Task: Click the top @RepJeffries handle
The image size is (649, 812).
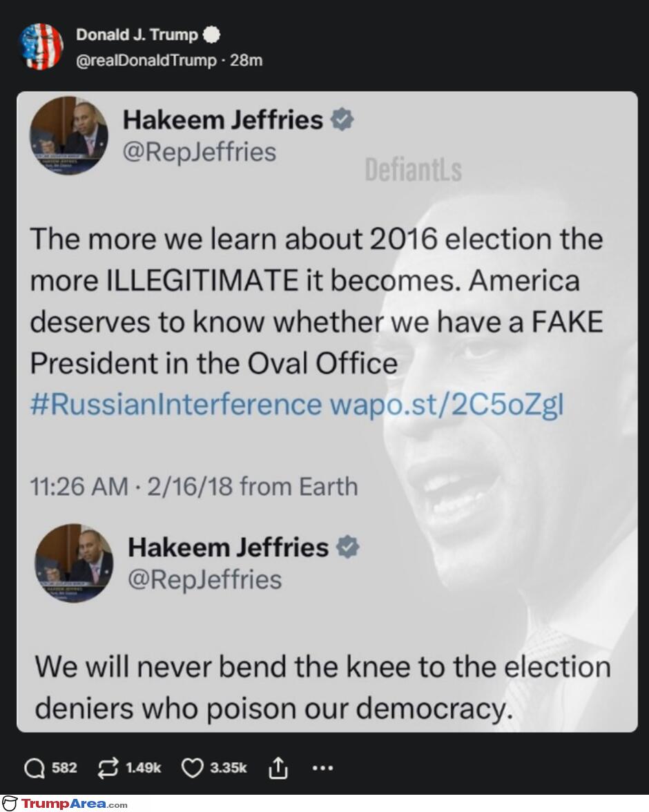Action: (200, 152)
